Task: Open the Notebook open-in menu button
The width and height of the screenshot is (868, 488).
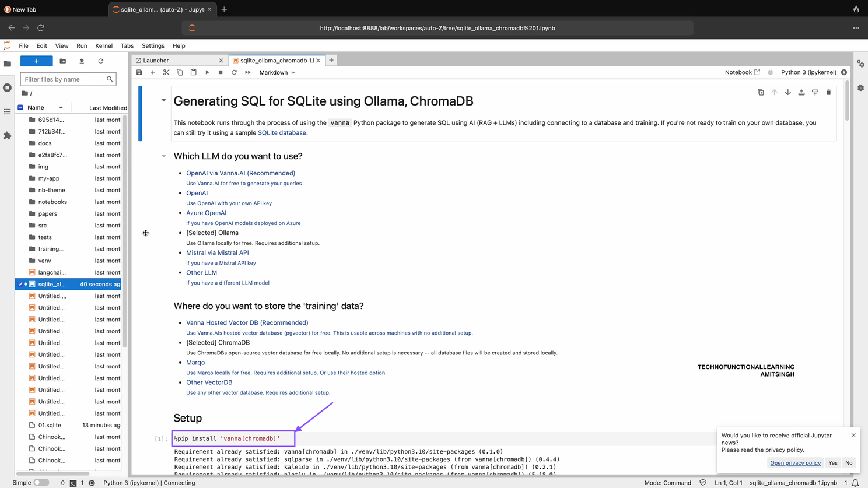Action: 743,72
